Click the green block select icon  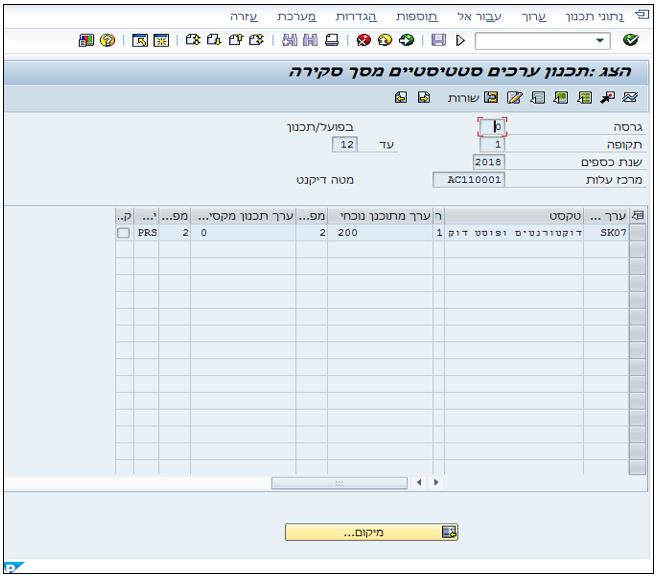click(561, 98)
